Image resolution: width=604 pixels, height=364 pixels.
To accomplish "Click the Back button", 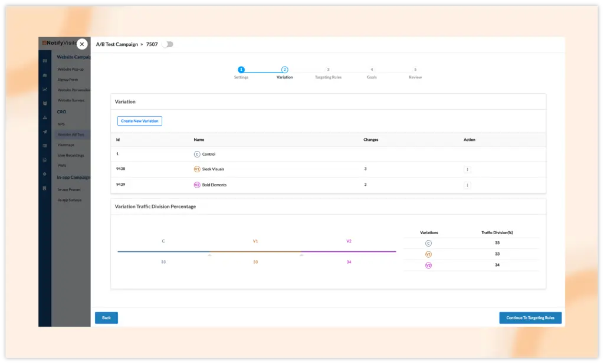I will tap(106, 318).
